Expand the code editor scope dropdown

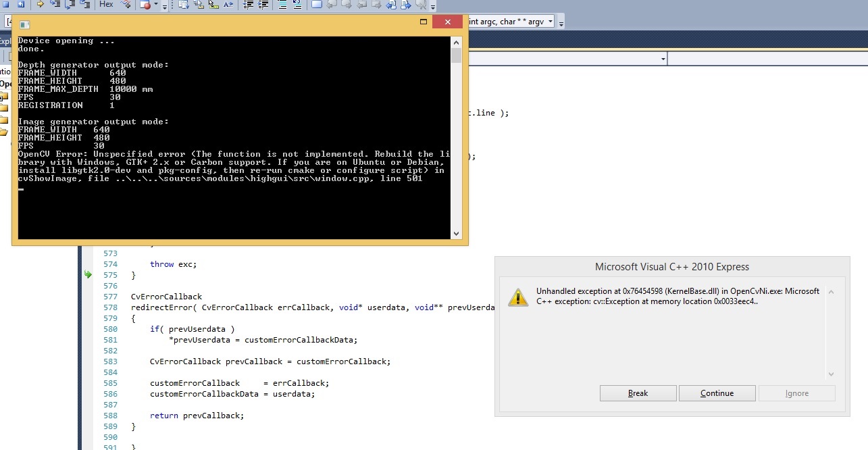coord(663,59)
